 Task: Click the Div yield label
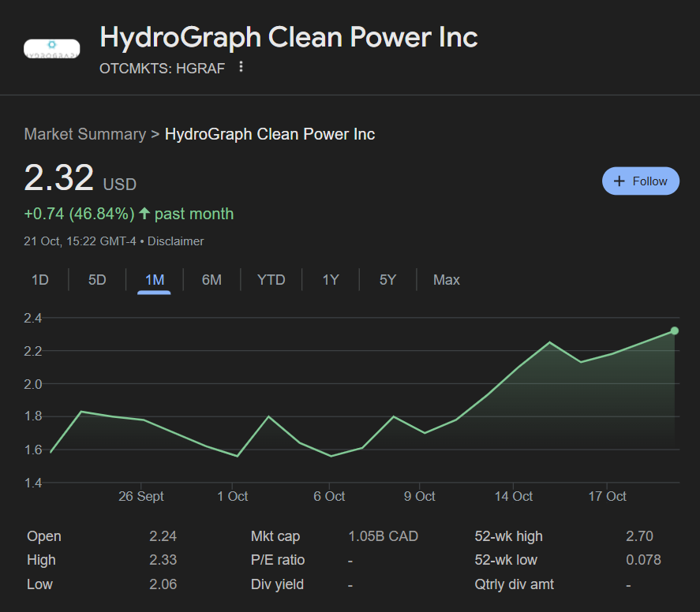tap(277, 584)
